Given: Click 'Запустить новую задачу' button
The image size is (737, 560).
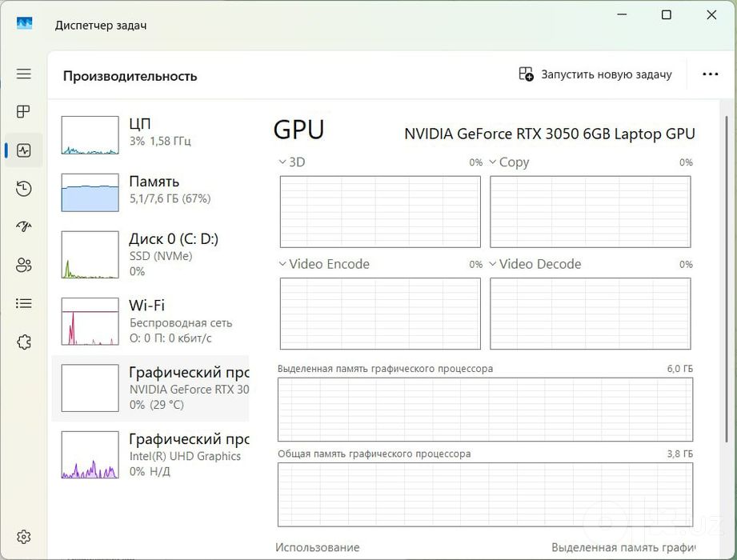Looking at the screenshot, I should (x=595, y=74).
